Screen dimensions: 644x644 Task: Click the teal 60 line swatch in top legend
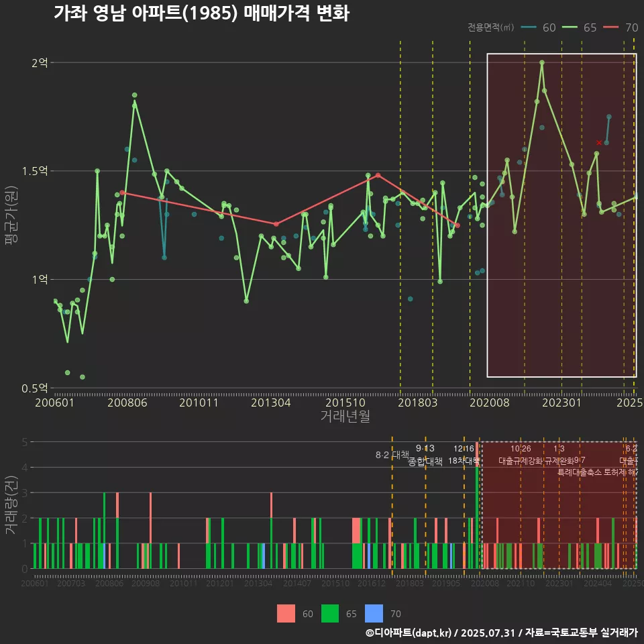tap(529, 28)
